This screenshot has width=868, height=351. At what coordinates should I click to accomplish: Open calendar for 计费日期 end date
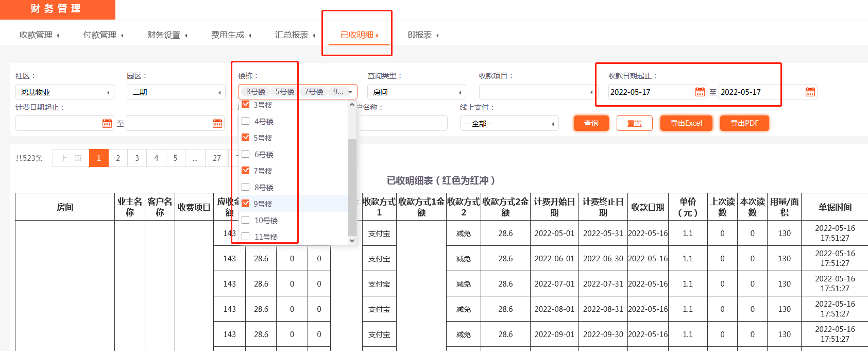[x=217, y=124]
